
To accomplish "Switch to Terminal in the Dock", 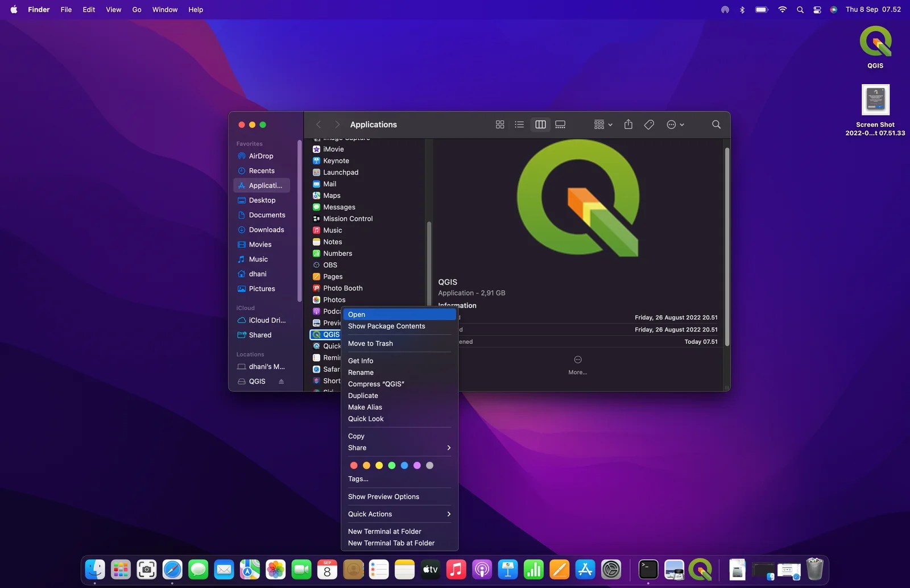I will pos(648,569).
